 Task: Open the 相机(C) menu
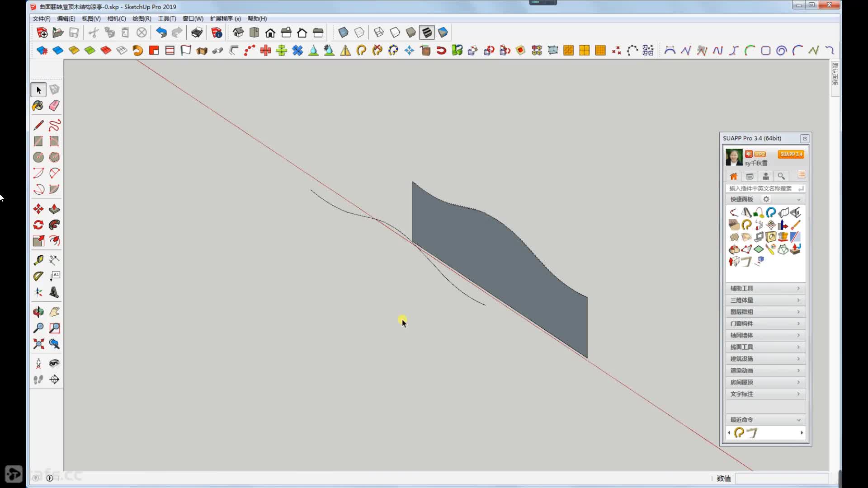pos(116,19)
